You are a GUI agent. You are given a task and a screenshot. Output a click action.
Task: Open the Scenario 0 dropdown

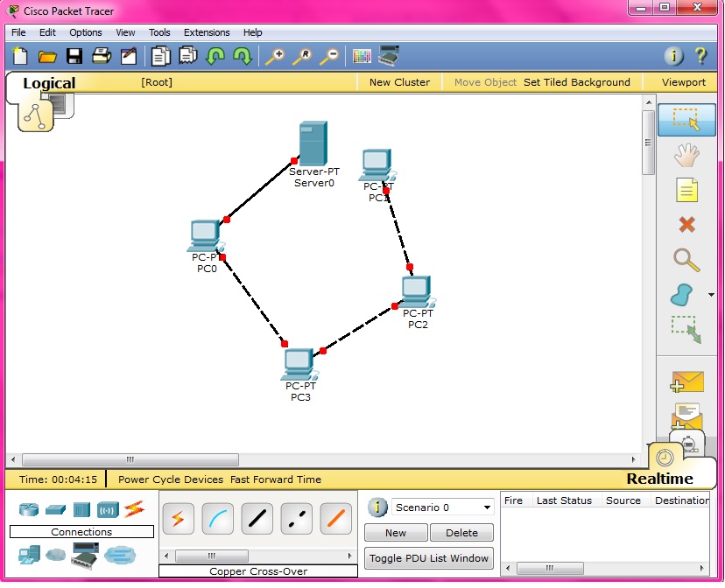[x=487, y=507]
